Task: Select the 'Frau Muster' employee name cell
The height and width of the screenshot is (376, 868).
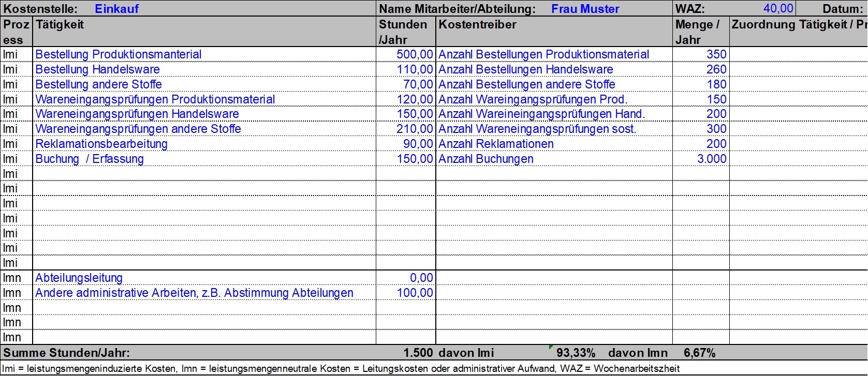Action: (585, 9)
